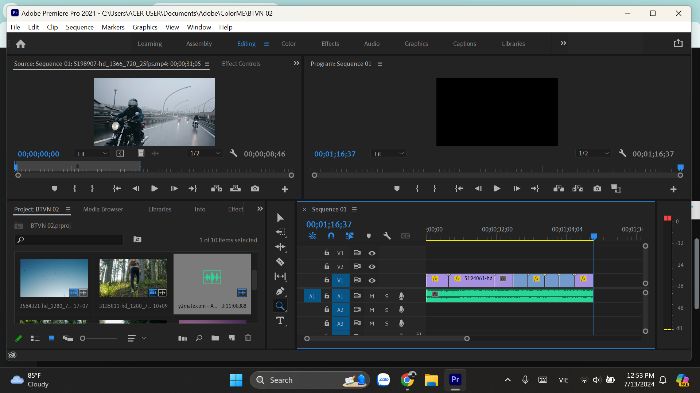This screenshot has height=393, width=700.
Task: Show more workspaces overflow chevron
Action: 563,43
